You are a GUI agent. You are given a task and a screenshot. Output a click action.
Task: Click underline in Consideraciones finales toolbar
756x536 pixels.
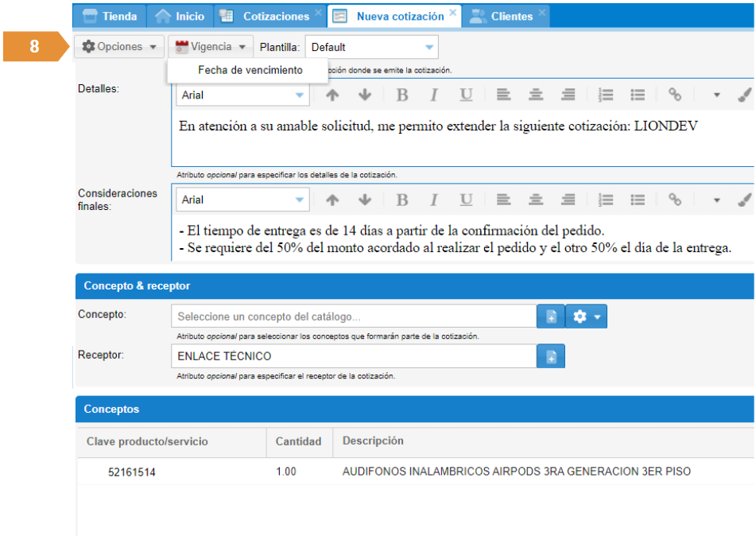466,200
